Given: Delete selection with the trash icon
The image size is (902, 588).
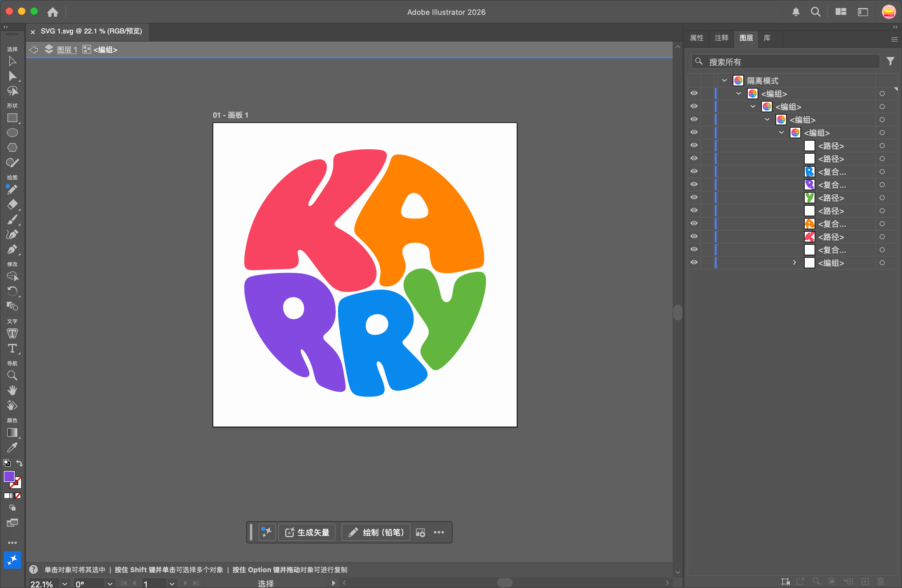Looking at the screenshot, I should click(880, 581).
